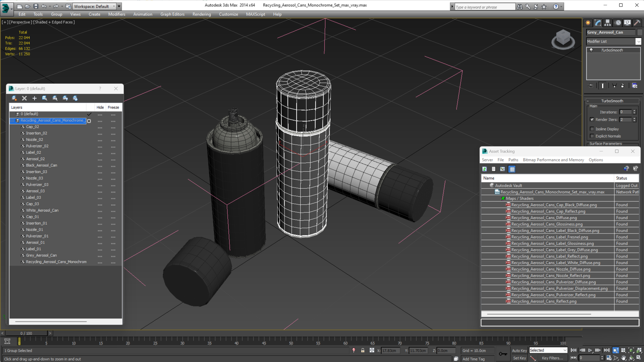
Task: Click the new scene file icon
Action: click(19, 6)
